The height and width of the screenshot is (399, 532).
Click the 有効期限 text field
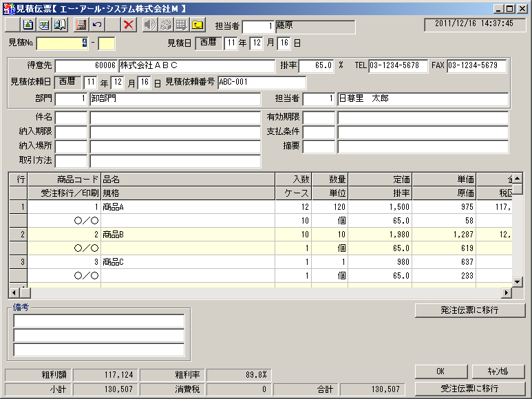click(x=423, y=118)
